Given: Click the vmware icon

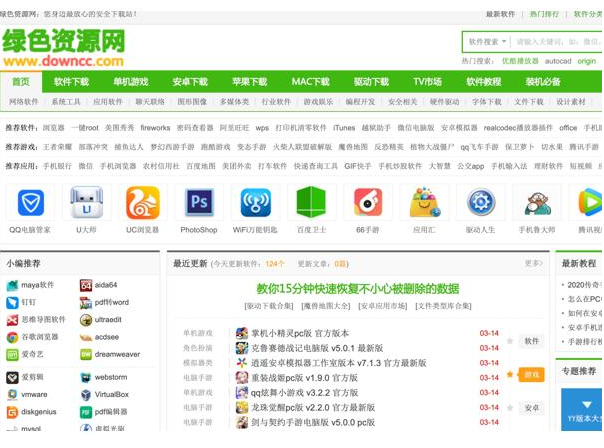Looking at the screenshot, I should (x=12, y=395).
